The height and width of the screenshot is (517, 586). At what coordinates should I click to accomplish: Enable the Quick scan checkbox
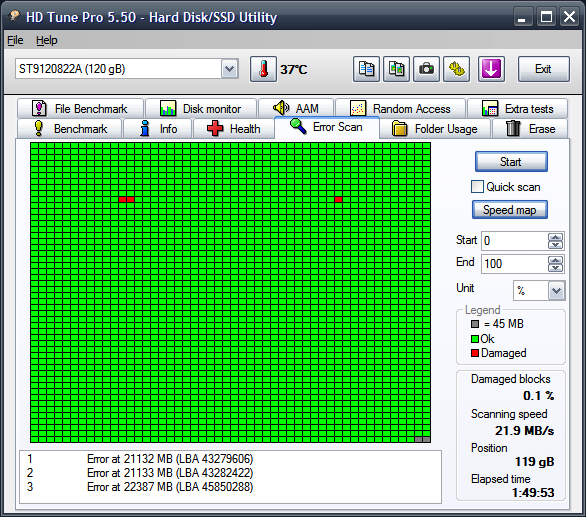click(477, 187)
